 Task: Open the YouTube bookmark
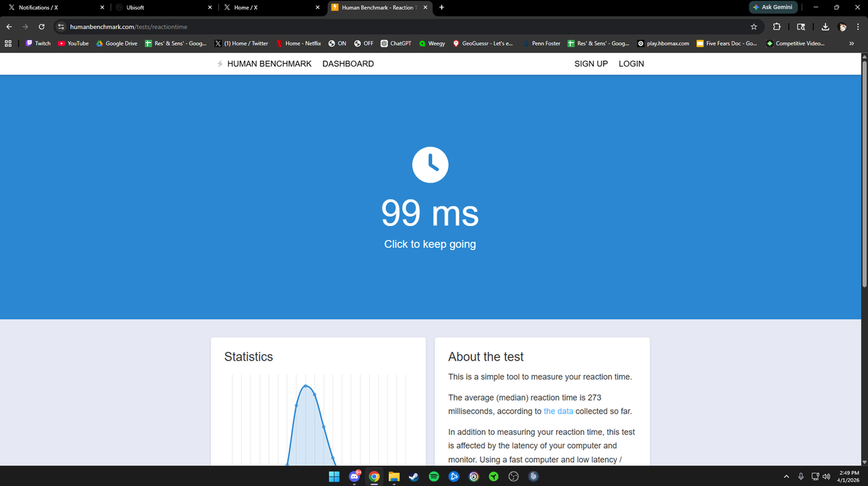click(73, 43)
